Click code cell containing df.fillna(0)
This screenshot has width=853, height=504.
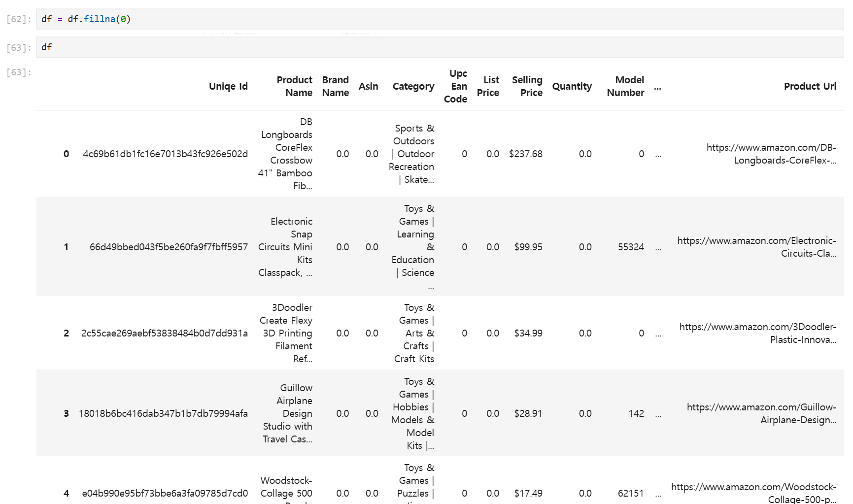click(440, 19)
